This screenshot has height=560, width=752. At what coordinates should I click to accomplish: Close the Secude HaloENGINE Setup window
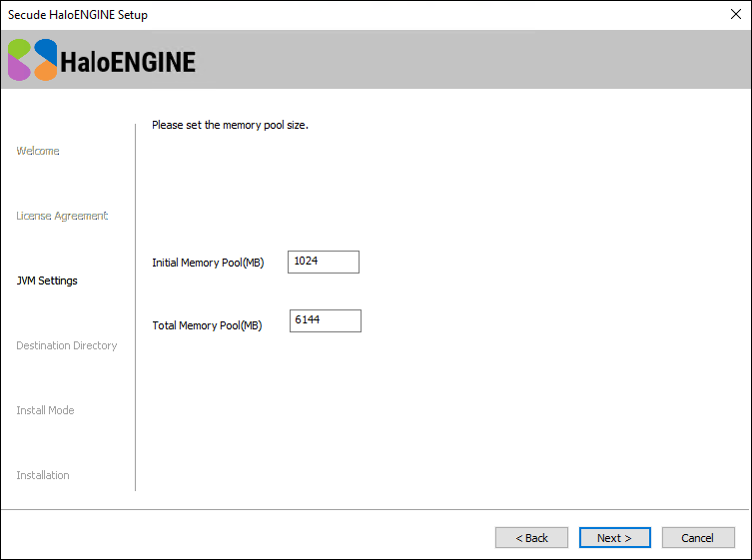click(x=735, y=15)
